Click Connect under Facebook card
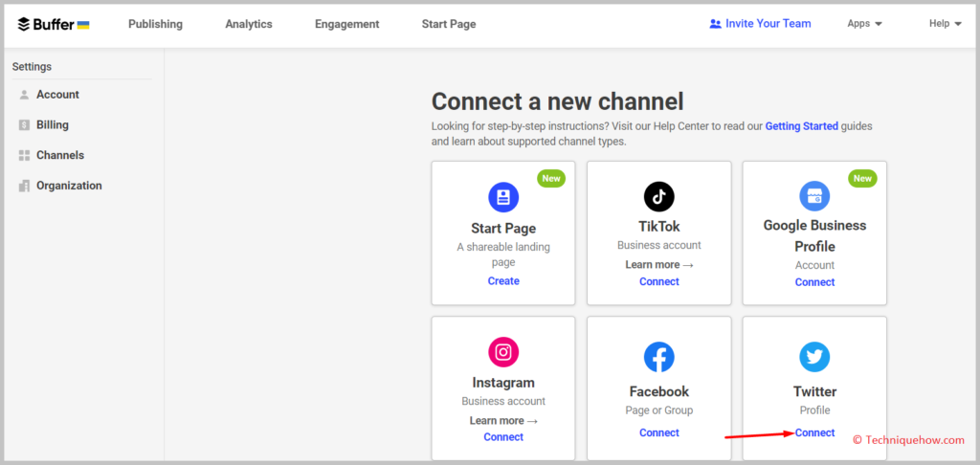Screen dimensions: 980x465 tap(658, 432)
